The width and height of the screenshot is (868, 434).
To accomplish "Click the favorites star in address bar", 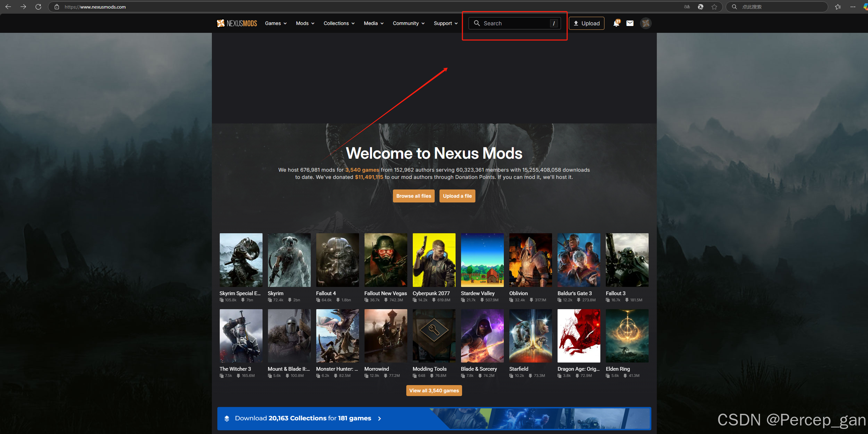I will click(714, 7).
